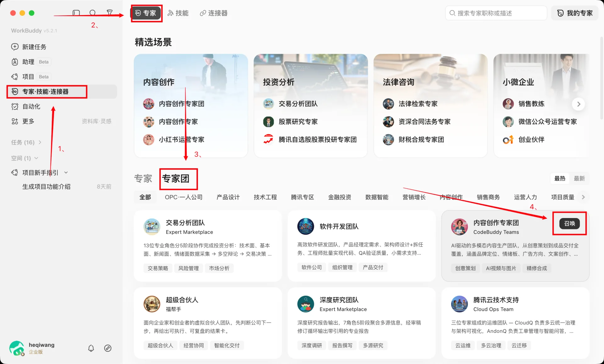This screenshot has height=364, width=604.
Task: Click the 腾讯云技术支持 card avatar
Action: point(459,304)
